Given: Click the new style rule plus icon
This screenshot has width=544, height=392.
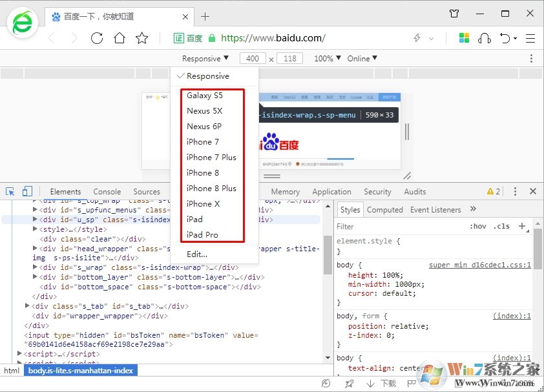Looking at the screenshot, I should [522, 226].
